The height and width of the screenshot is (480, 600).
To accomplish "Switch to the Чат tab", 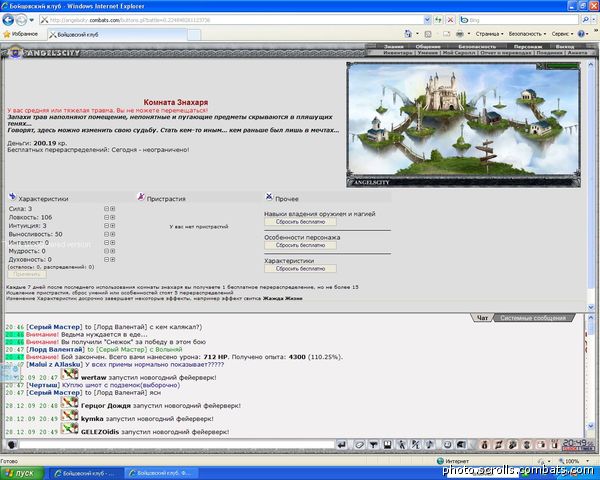I will click(481, 318).
